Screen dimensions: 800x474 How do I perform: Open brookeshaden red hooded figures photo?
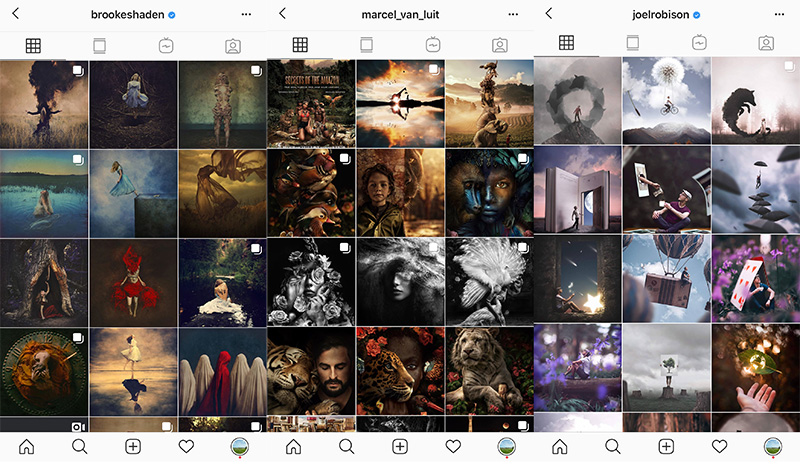(222, 372)
